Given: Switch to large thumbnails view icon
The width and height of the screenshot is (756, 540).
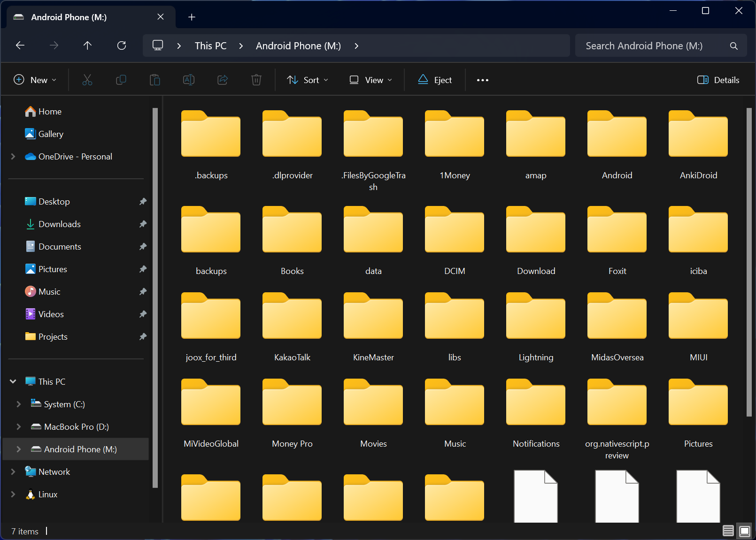Looking at the screenshot, I should point(744,531).
